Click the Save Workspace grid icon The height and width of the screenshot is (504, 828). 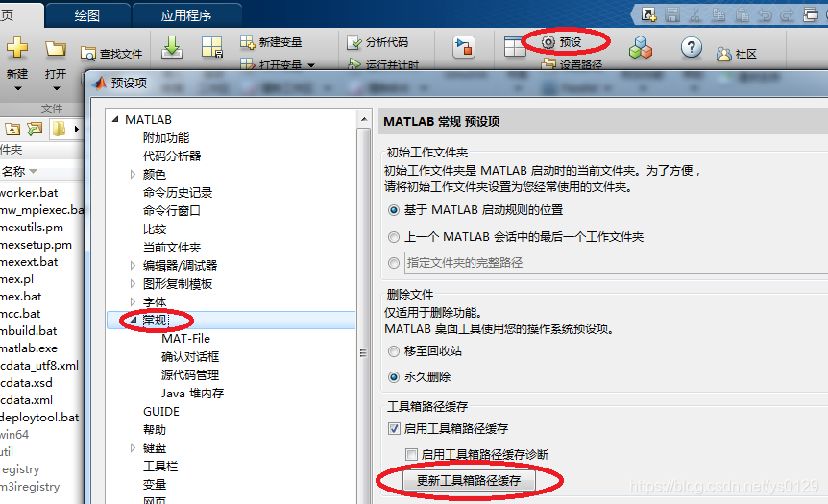(x=211, y=47)
